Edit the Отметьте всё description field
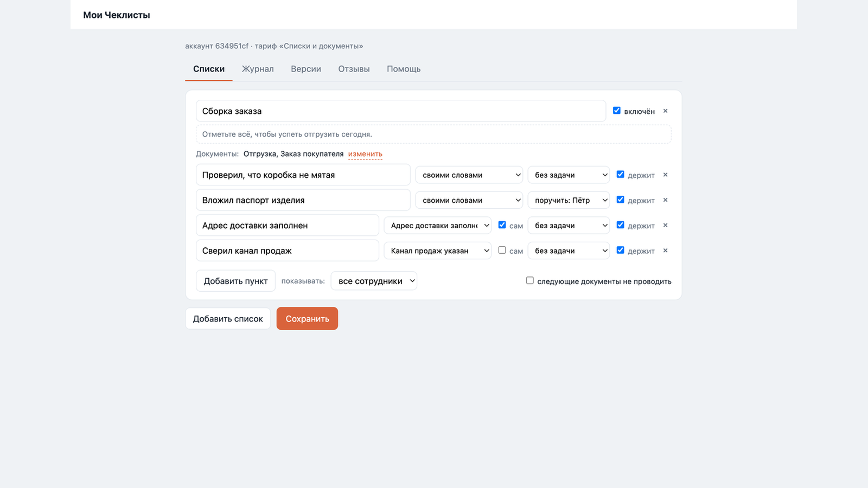868x488 pixels. click(433, 134)
